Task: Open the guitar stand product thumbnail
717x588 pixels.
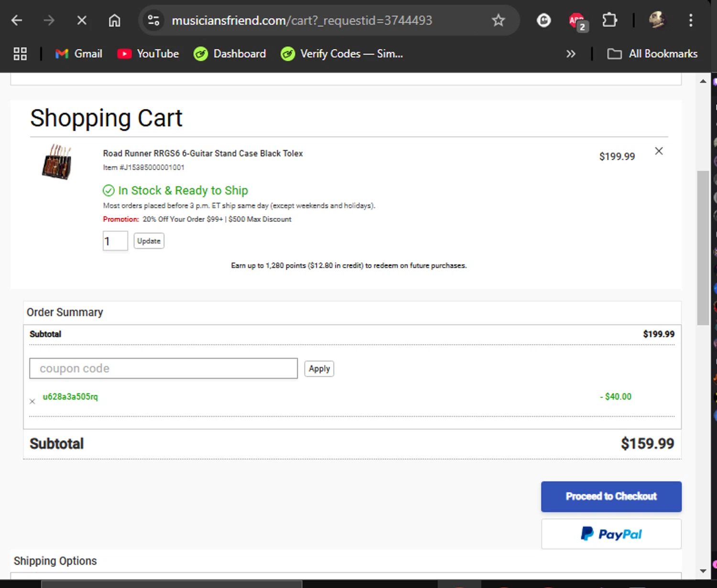Action: point(57,162)
